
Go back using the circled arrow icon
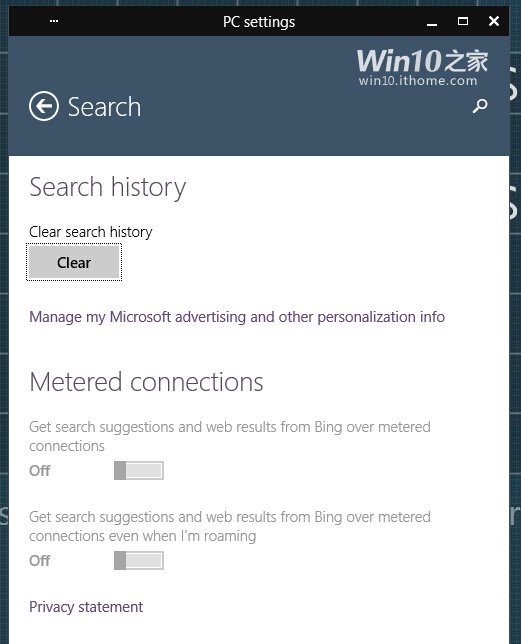coord(44,106)
